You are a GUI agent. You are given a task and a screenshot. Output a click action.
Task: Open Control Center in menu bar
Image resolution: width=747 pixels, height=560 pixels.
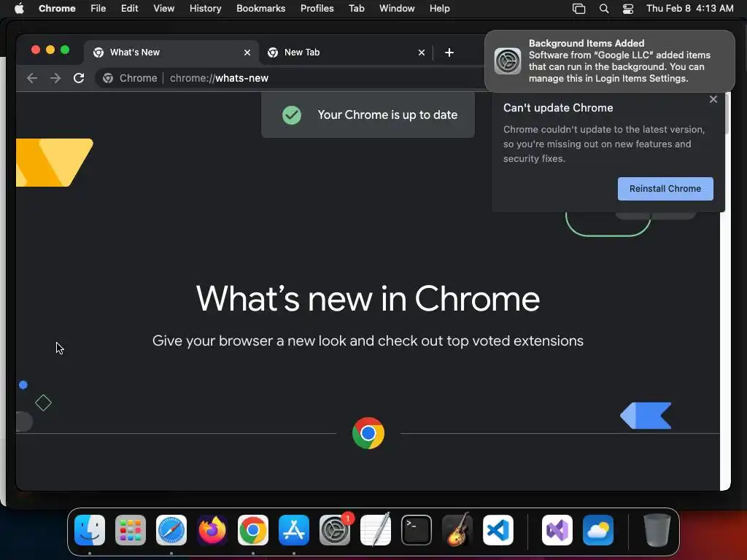pyautogui.click(x=628, y=9)
